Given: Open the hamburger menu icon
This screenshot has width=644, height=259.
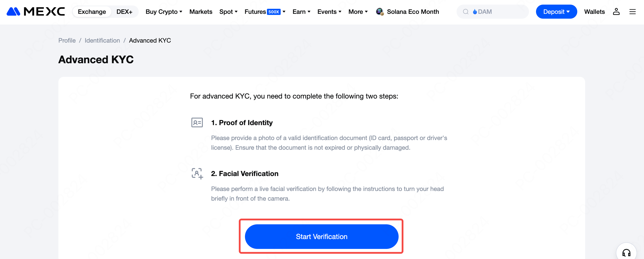Looking at the screenshot, I should (632, 12).
